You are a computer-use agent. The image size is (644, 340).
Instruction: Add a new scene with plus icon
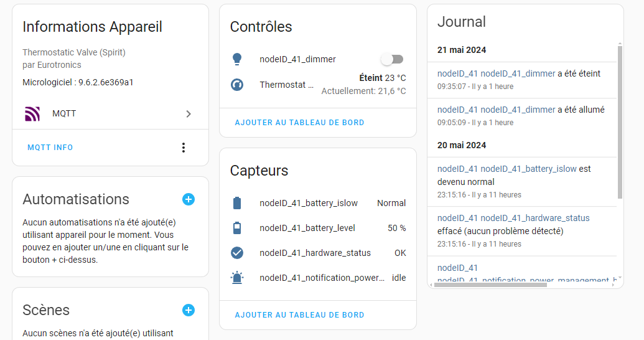tap(189, 310)
